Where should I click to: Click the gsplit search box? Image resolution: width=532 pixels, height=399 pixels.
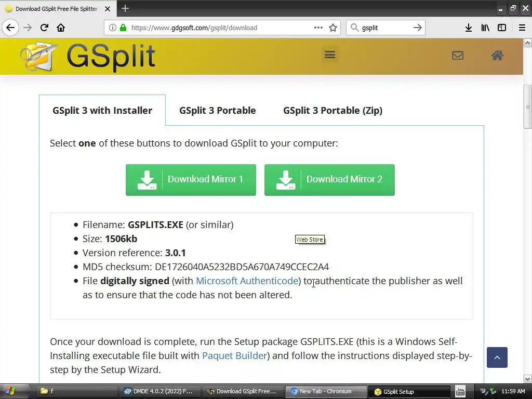point(385,28)
